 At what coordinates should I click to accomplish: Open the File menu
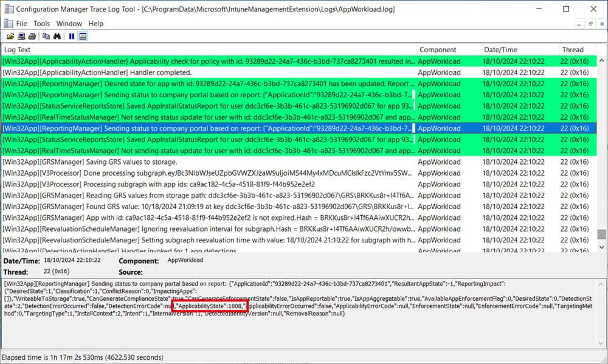click(x=21, y=24)
